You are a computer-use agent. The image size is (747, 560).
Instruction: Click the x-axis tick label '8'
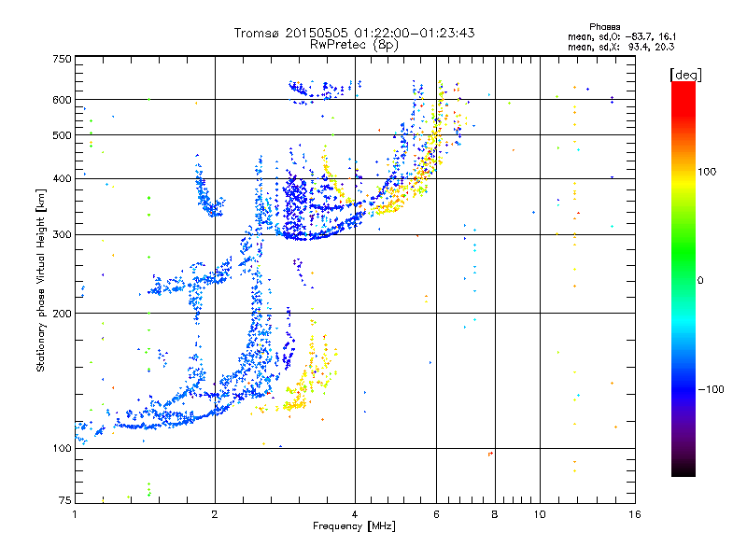[495, 514]
